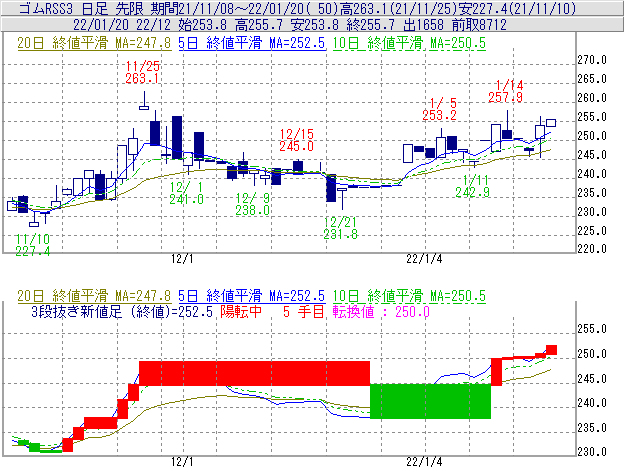Viewport: 624px width, 475px height.
Task: Click the 12/1 date label under upper chart
Action: [x=182, y=259]
